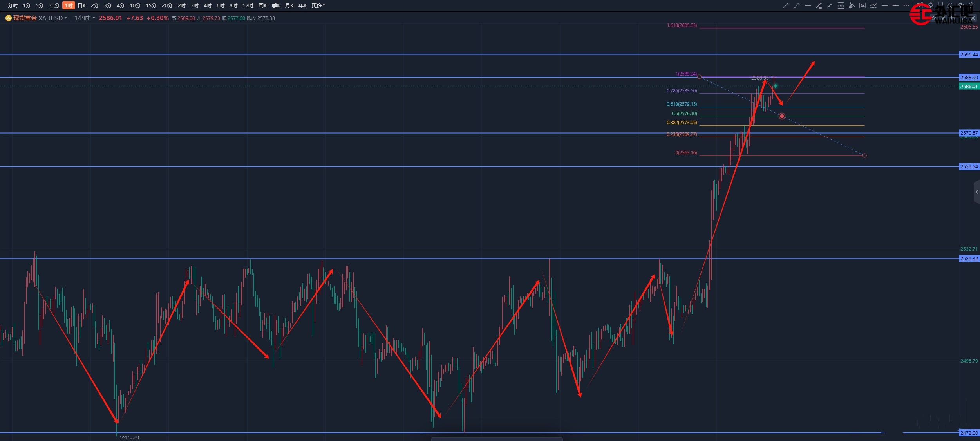This screenshot has width=980, height=441.
Task: Select the Fibonacci 0.618 retracement tool
Action: point(841,5)
